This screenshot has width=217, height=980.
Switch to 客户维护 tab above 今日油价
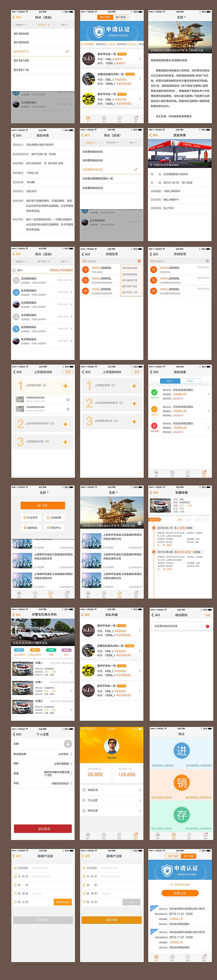click(106, 17)
